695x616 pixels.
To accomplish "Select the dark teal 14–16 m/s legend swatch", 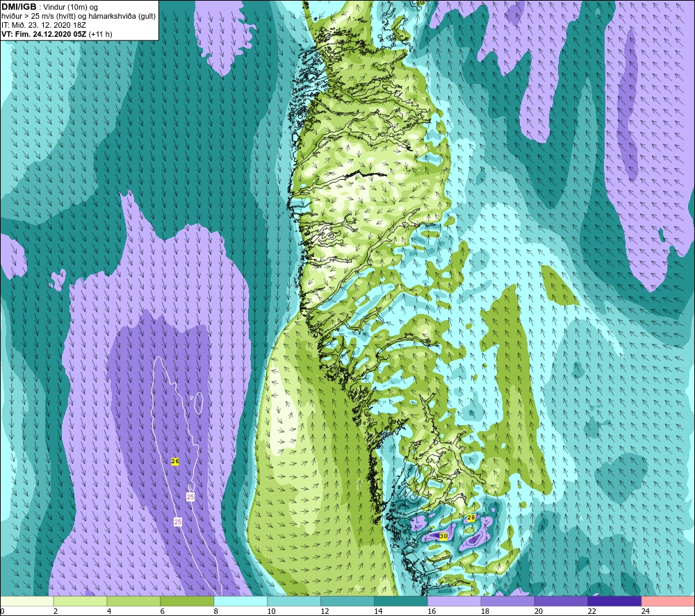I will click(401, 601).
